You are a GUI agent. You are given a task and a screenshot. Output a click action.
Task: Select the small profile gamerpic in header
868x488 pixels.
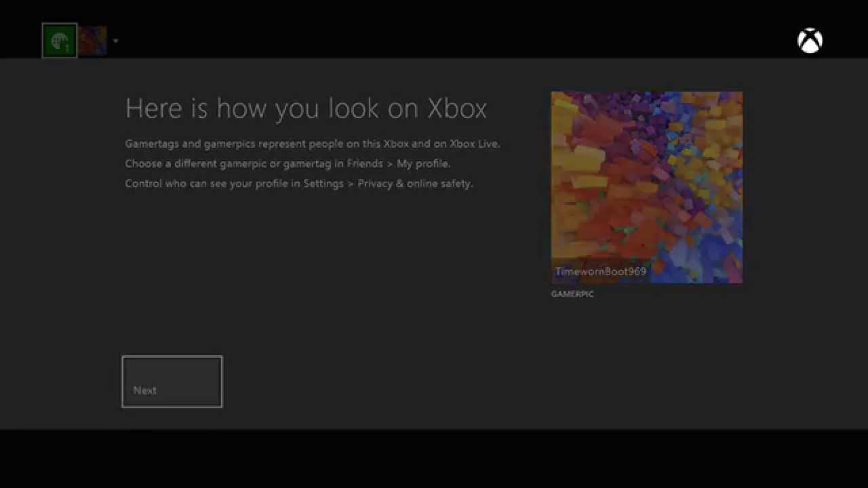(x=93, y=41)
